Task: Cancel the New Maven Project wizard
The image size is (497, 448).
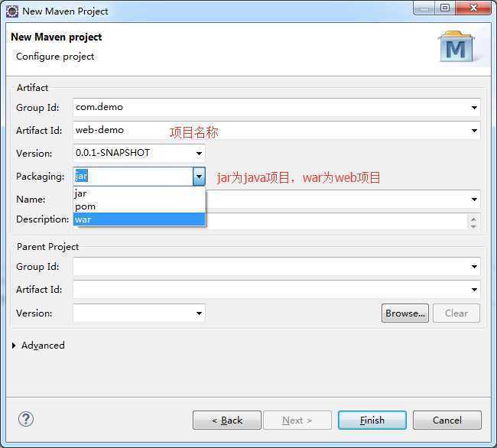Action: 447,420
